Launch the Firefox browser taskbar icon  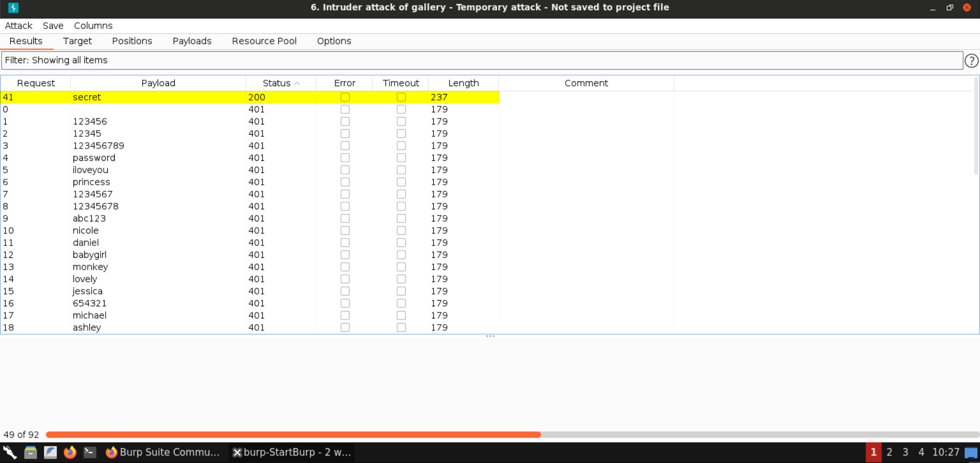point(70,452)
